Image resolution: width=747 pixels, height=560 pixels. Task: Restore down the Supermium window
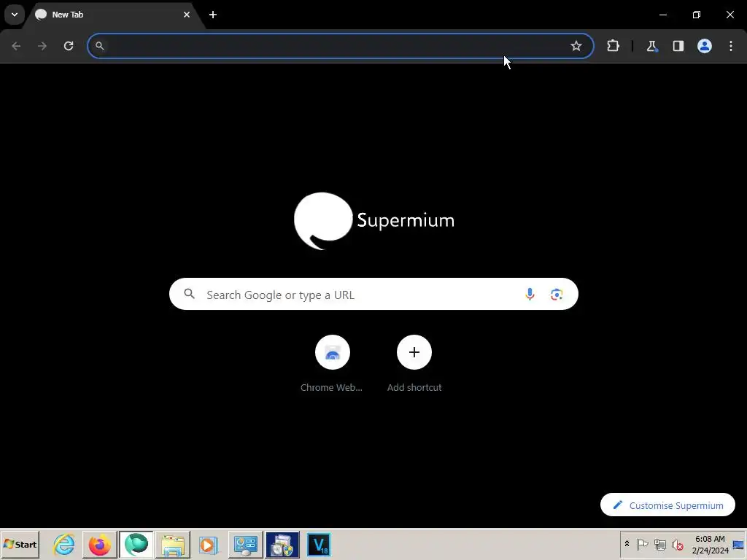coord(697,15)
